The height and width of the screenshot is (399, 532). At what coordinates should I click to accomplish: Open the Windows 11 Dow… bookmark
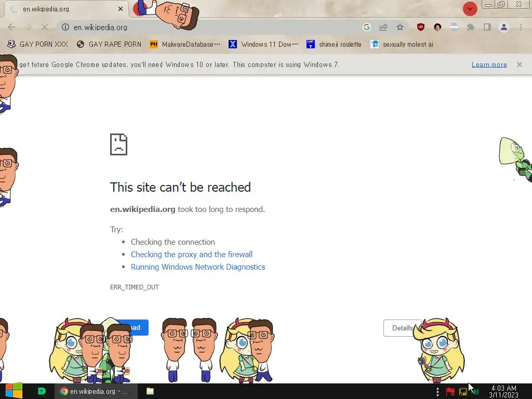pyautogui.click(x=263, y=44)
